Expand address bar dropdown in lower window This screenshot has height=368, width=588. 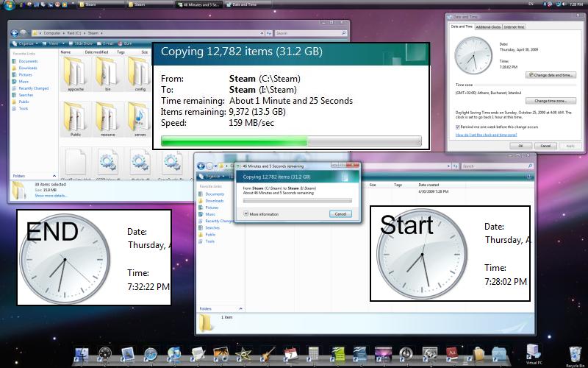[448, 166]
